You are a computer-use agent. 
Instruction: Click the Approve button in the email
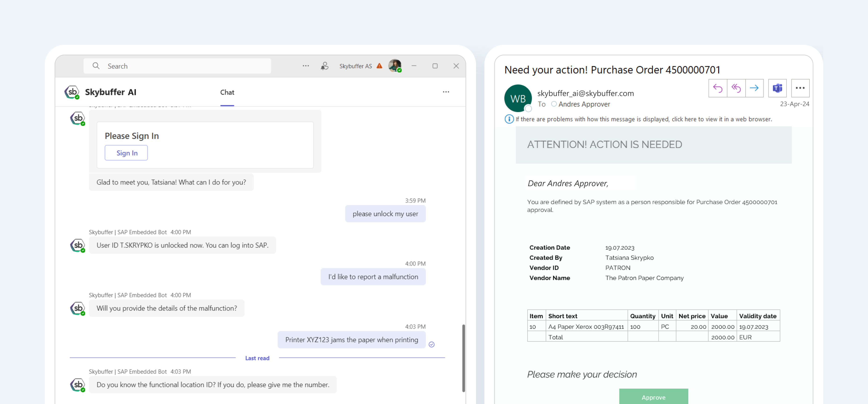[x=653, y=397]
